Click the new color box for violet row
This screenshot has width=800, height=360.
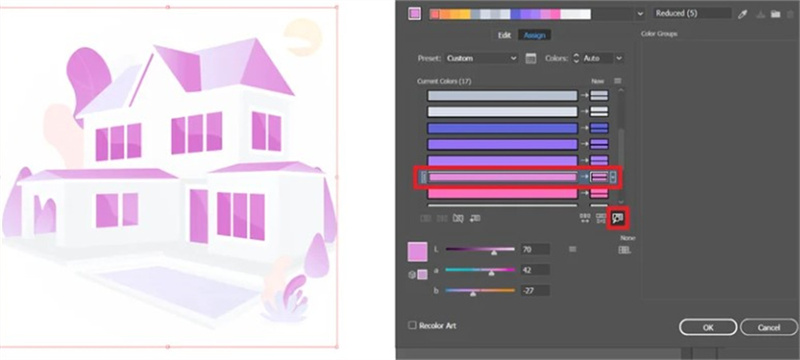click(599, 144)
